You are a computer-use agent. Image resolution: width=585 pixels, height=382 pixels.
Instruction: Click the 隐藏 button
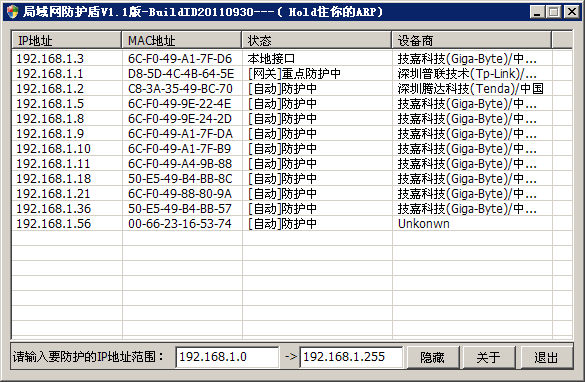coord(432,357)
